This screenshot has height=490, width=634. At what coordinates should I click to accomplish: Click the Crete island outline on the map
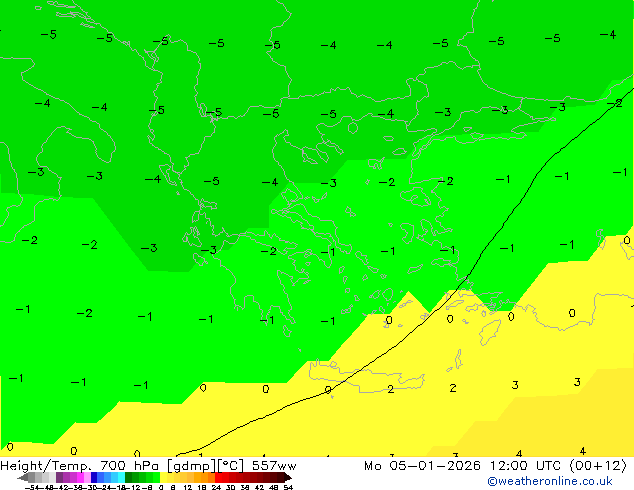(x=366, y=378)
